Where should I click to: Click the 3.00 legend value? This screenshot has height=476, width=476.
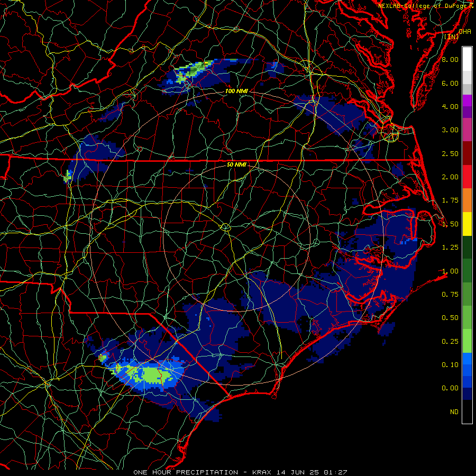450,130
